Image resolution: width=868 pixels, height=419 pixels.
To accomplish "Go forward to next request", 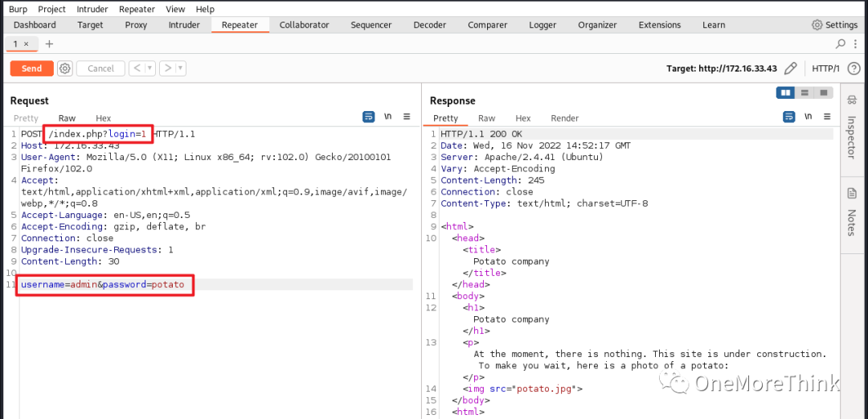I will click(x=167, y=68).
